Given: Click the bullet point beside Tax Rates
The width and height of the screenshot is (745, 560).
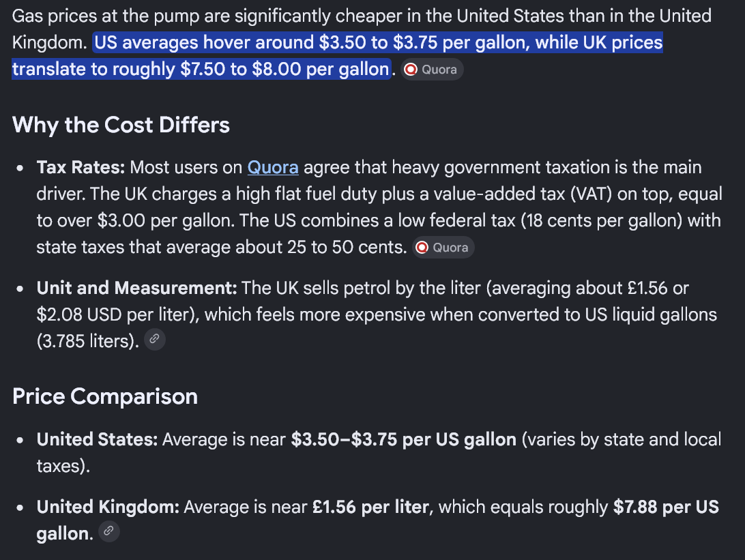Looking at the screenshot, I should click(20, 168).
